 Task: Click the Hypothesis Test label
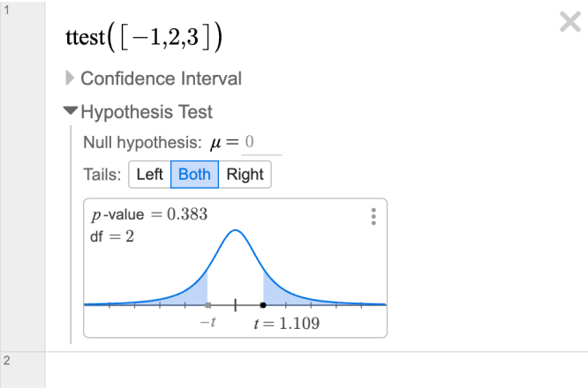(x=147, y=112)
